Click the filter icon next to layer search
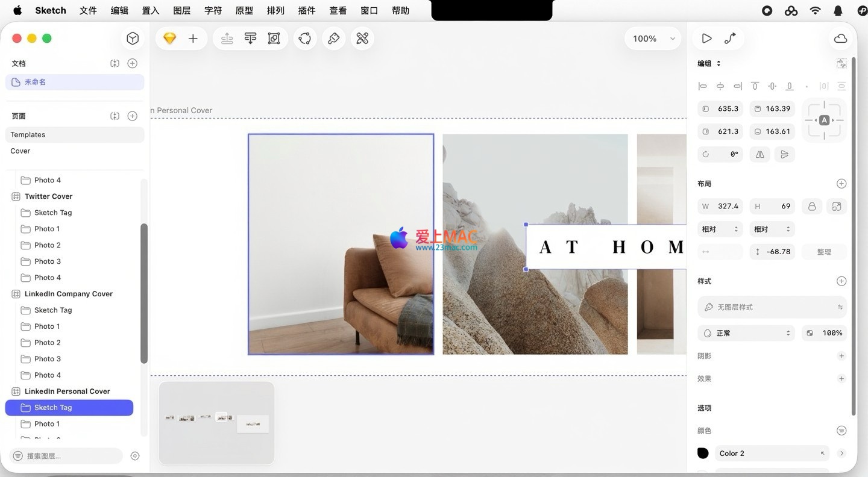 [135, 456]
